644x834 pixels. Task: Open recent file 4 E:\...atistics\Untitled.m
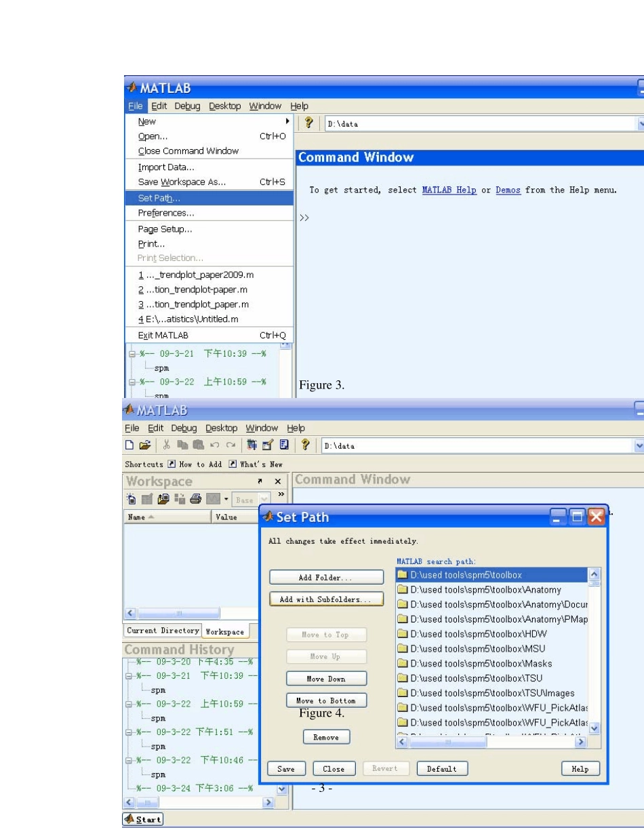click(209, 319)
